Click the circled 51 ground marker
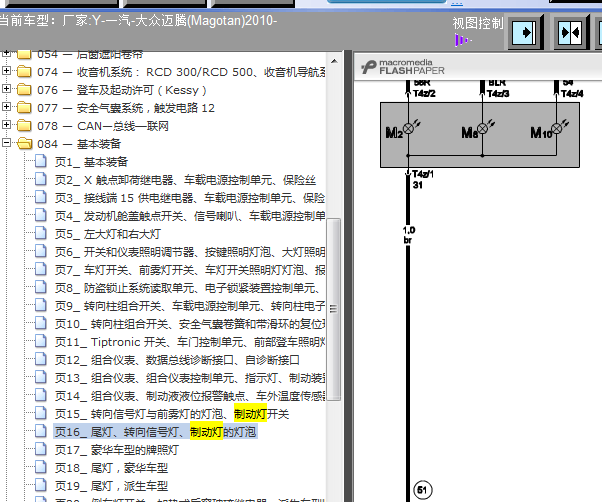602x502 pixels. tap(423, 490)
